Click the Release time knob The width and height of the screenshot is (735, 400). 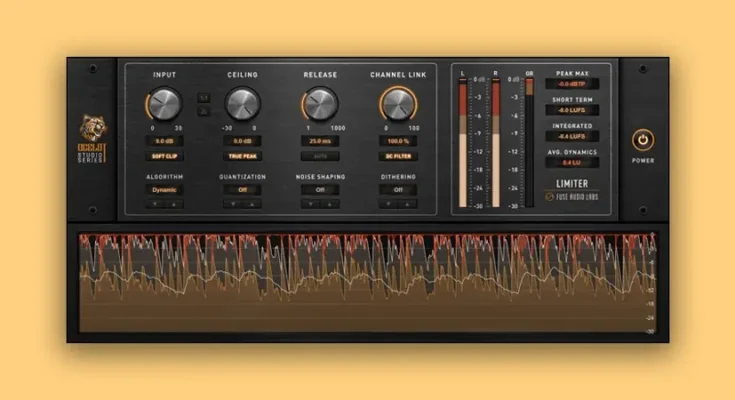[321, 104]
